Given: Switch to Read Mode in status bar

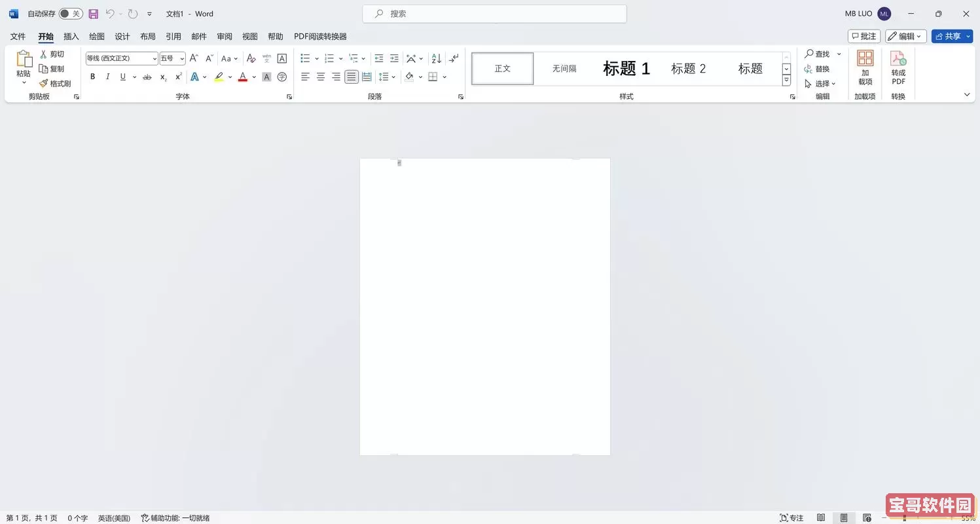Looking at the screenshot, I should coord(821,517).
